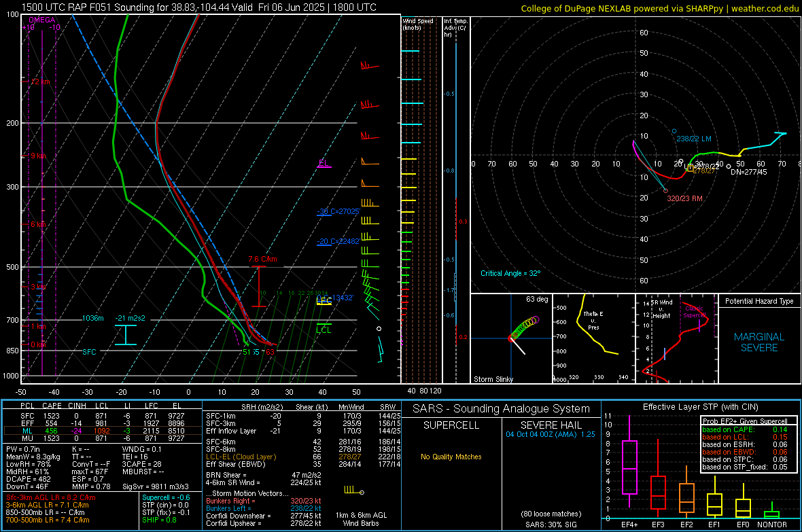Click the '320/23 RM' hodograph label

(684, 198)
